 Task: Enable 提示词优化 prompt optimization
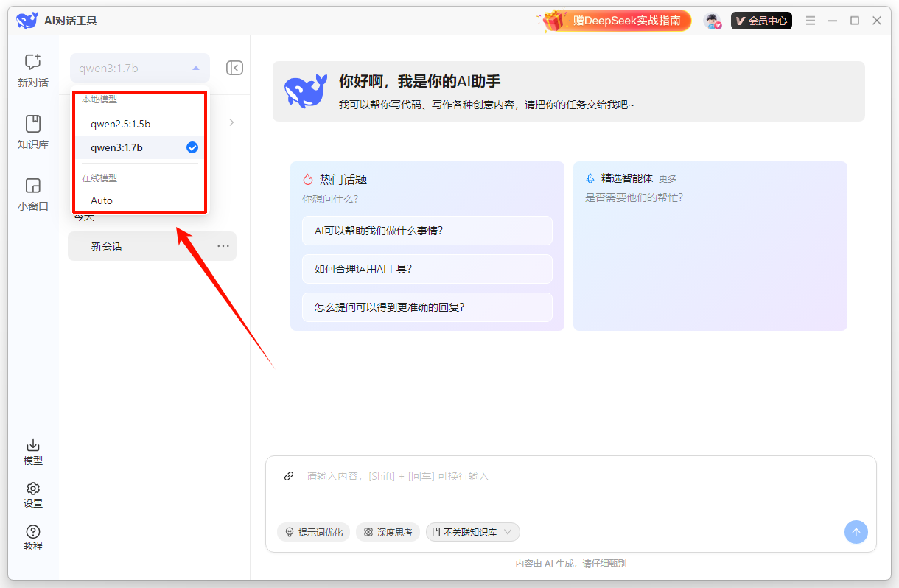[314, 532]
